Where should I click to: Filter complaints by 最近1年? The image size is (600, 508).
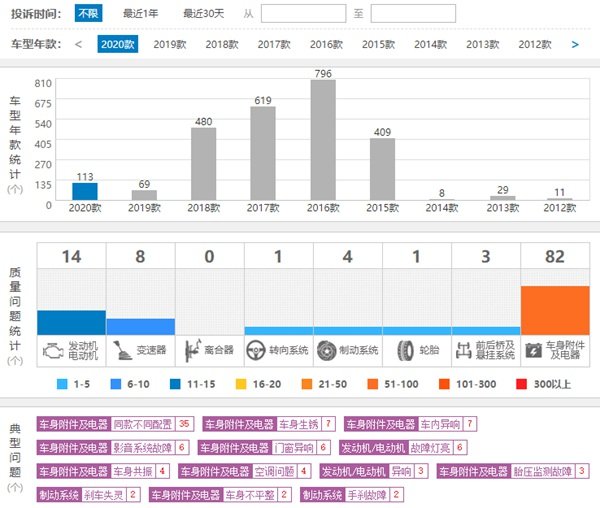click(x=142, y=14)
